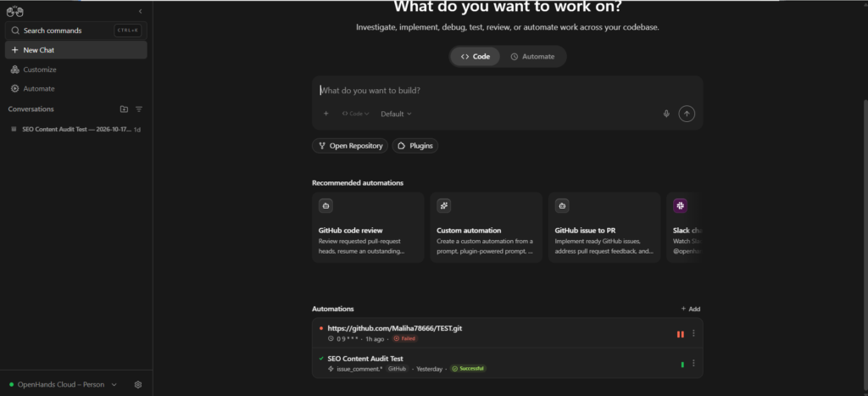Screen dimensions: 868x396
Task: Click the Successful status badge
Action: pyautogui.click(x=468, y=368)
